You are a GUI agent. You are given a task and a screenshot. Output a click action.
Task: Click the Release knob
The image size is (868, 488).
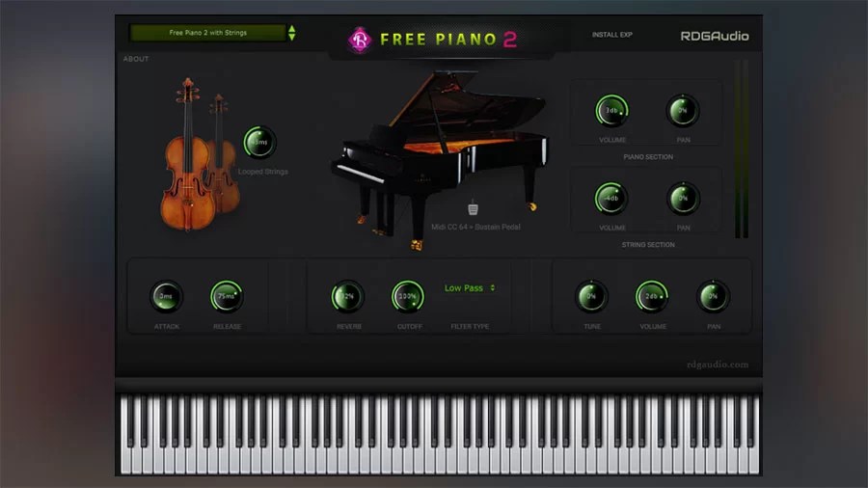click(x=227, y=297)
